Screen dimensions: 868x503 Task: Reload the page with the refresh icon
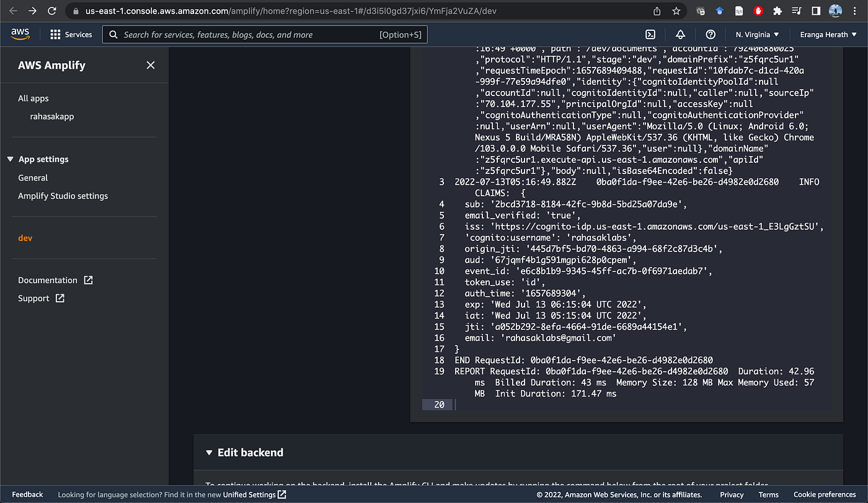pyautogui.click(x=51, y=11)
